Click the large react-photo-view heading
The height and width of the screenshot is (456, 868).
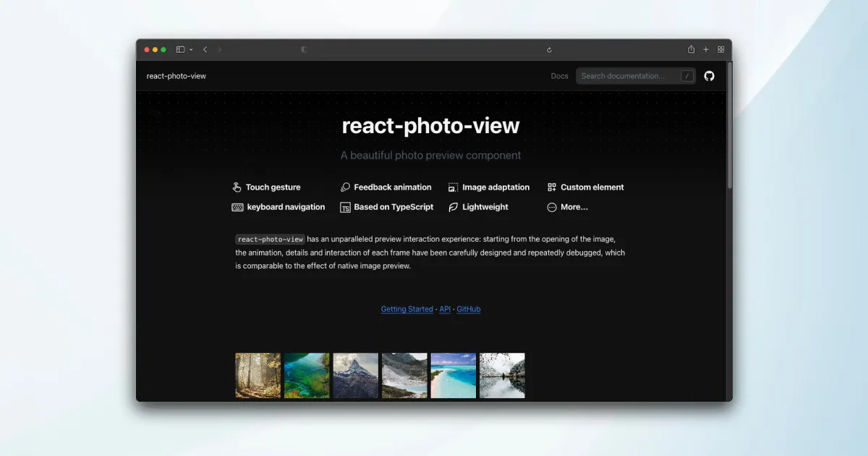[x=430, y=126]
